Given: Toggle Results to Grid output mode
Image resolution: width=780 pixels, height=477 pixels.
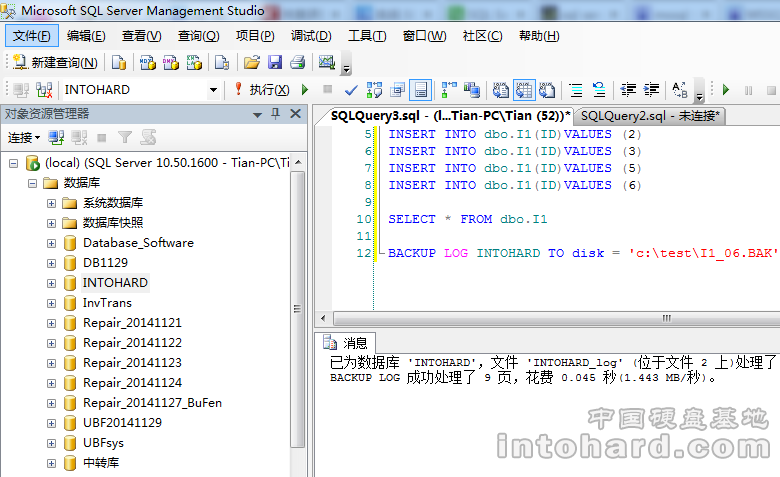Looking at the screenshot, I should (523, 90).
